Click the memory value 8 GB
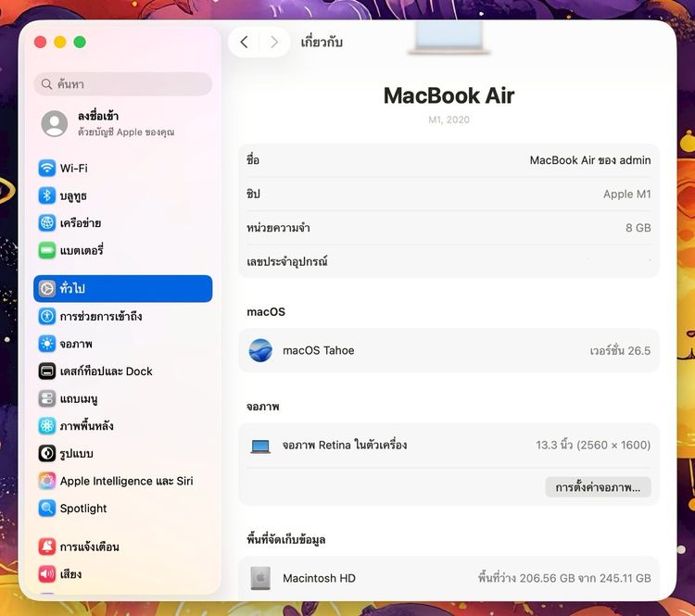 (638, 228)
